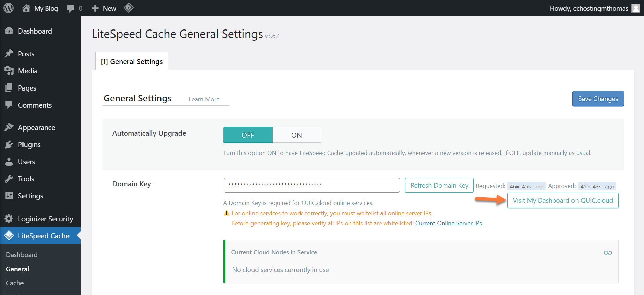Click the user avatar next to Howdy
The height and width of the screenshot is (295, 644).
tap(636, 8)
